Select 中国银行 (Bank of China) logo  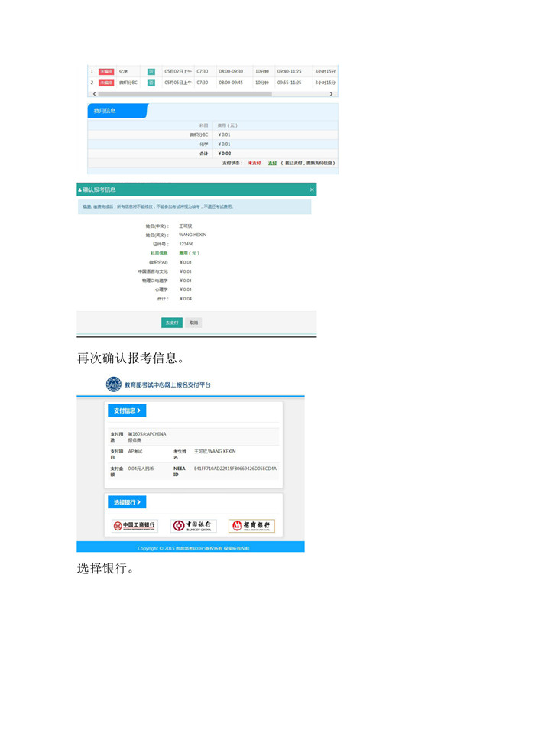pyautogui.click(x=193, y=526)
